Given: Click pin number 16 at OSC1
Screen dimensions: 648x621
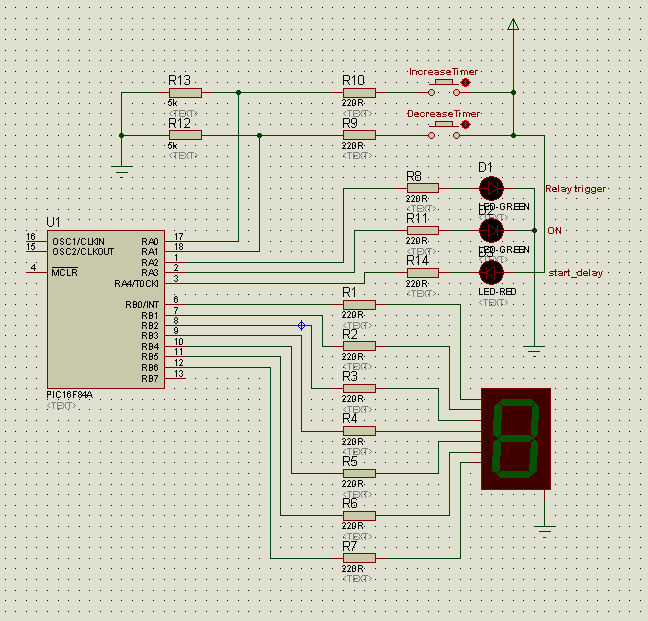Looking at the screenshot, I should tap(31, 236).
